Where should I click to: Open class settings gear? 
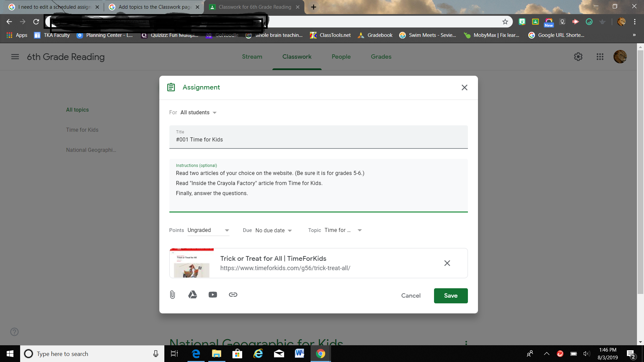pos(578,57)
